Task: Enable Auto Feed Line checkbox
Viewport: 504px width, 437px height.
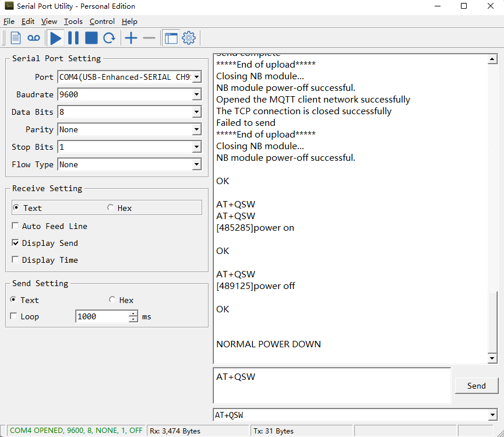Action: tap(15, 226)
